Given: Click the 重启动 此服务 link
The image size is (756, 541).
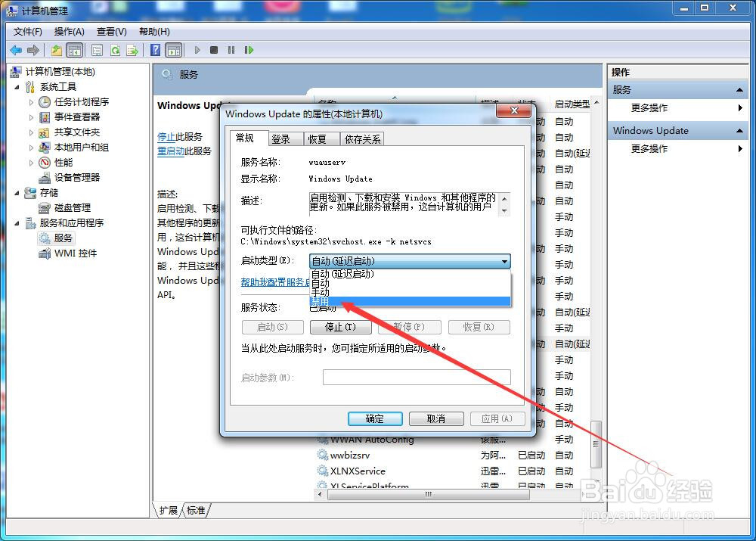Looking at the screenshot, I should pos(171,151).
